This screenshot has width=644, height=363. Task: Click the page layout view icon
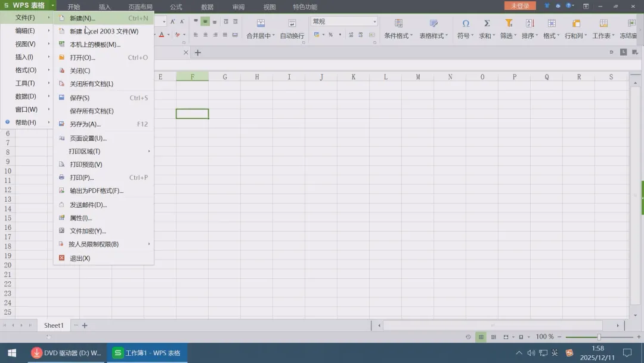pos(493,337)
